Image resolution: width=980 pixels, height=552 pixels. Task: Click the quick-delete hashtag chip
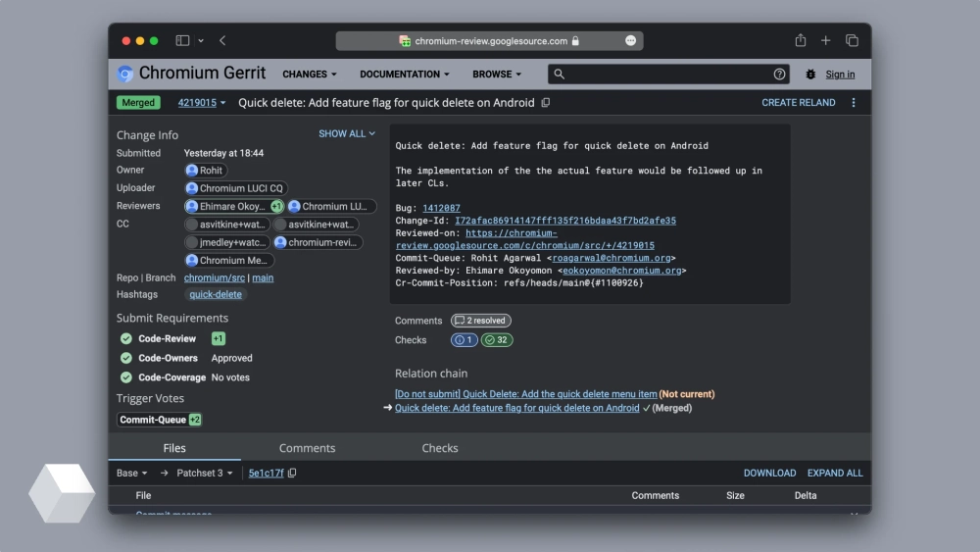tap(216, 294)
